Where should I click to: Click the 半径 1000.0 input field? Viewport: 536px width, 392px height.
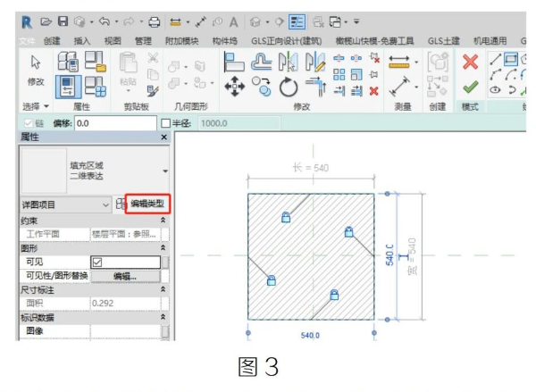[x=239, y=123]
